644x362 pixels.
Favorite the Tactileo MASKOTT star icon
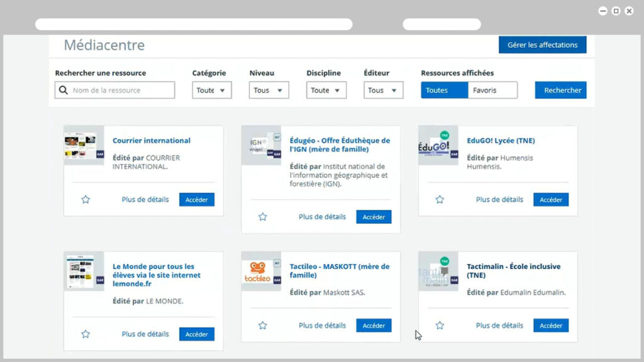pyautogui.click(x=262, y=326)
